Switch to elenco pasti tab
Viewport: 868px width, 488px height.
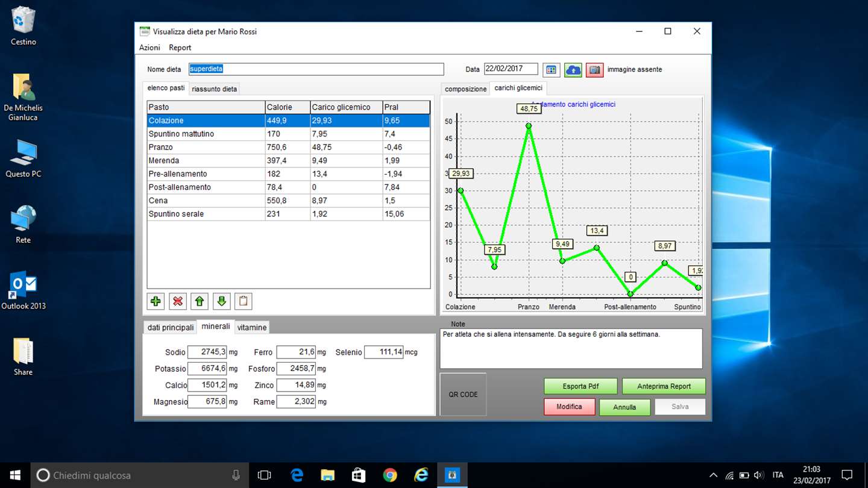(166, 88)
